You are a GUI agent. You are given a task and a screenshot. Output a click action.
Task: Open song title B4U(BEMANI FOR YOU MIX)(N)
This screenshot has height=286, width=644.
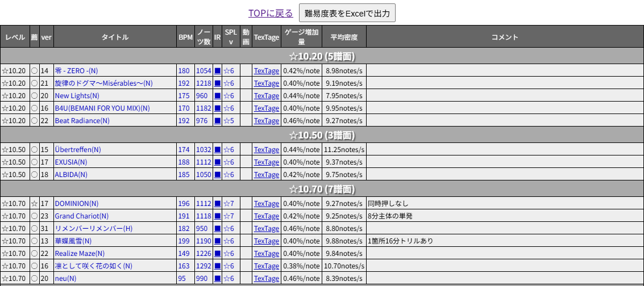click(x=102, y=108)
